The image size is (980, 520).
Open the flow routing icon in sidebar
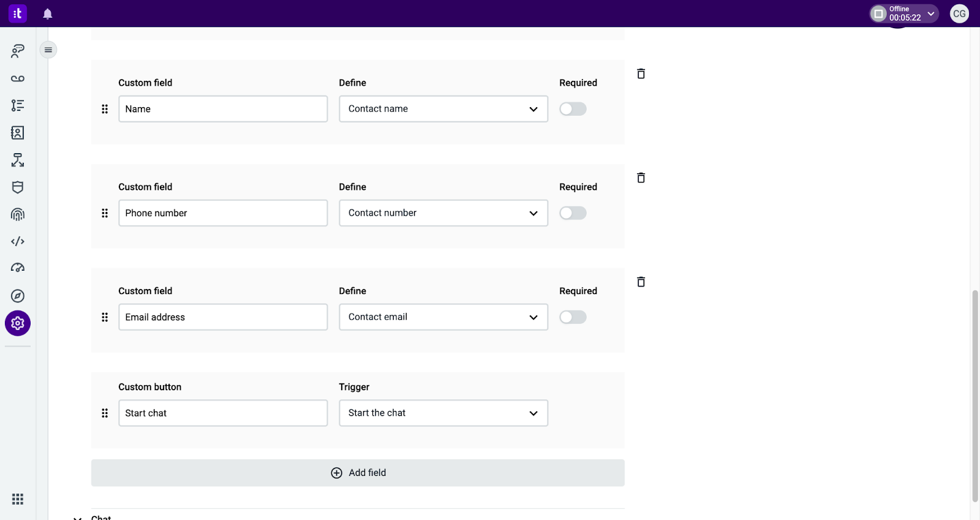(x=18, y=160)
